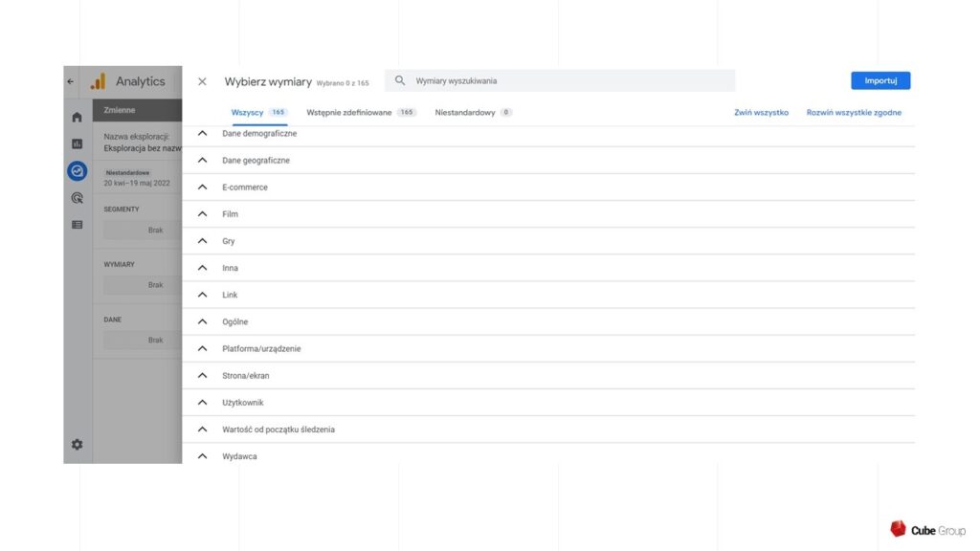The image size is (980, 551).
Task: Collapse the Gry chevron
Action: (x=202, y=240)
